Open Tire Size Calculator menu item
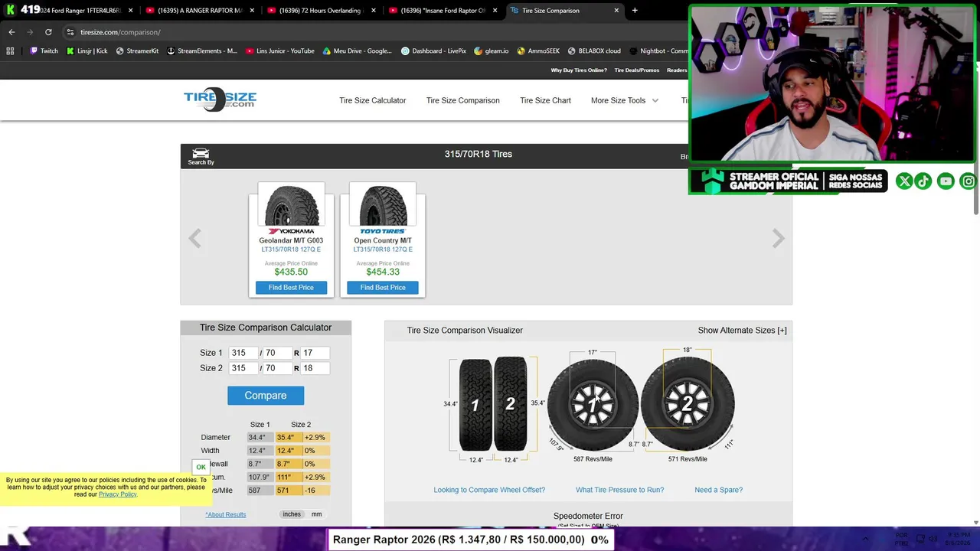The image size is (980, 551). pyautogui.click(x=373, y=100)
